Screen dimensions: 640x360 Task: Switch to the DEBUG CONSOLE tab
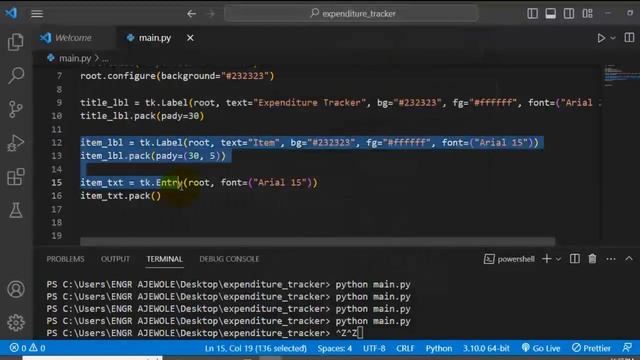(229, 259)
